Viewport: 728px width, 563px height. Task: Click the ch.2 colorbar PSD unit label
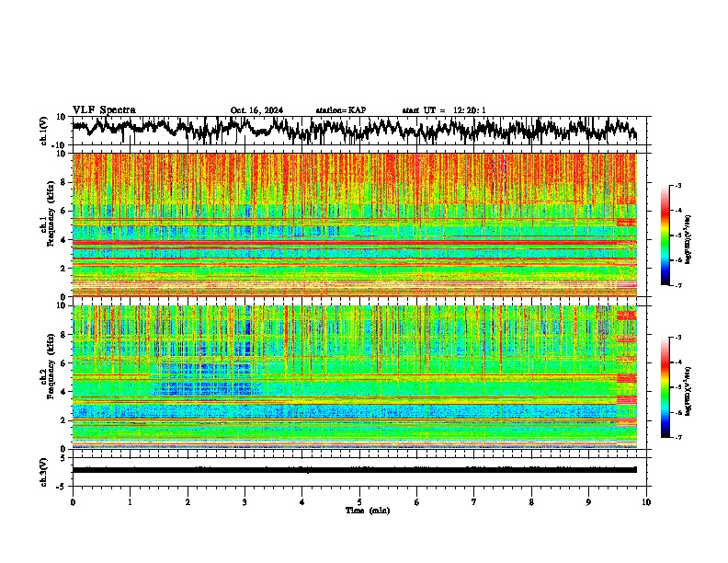pos(688,391)
